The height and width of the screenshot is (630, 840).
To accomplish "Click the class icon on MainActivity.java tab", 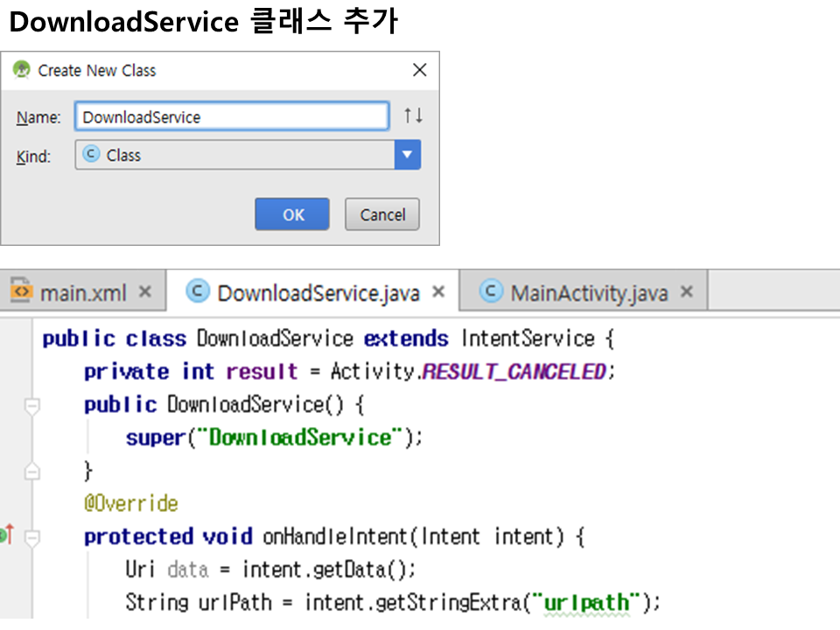I will point(493,291).
